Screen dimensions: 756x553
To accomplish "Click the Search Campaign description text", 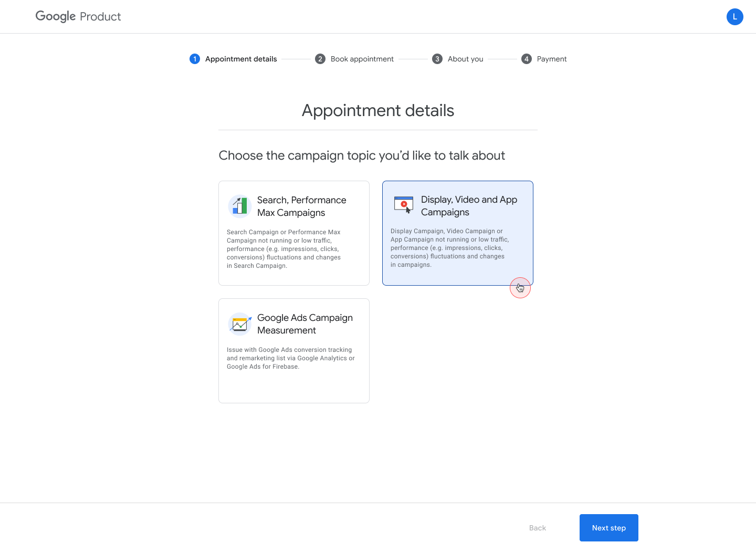I will [x=284, y=249].
